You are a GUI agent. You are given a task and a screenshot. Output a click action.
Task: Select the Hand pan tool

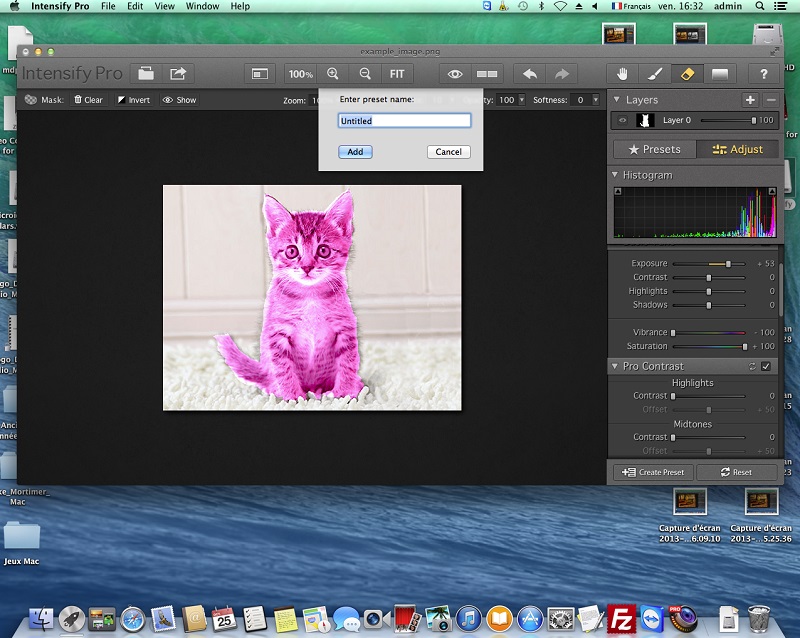[x=623, y=73]
